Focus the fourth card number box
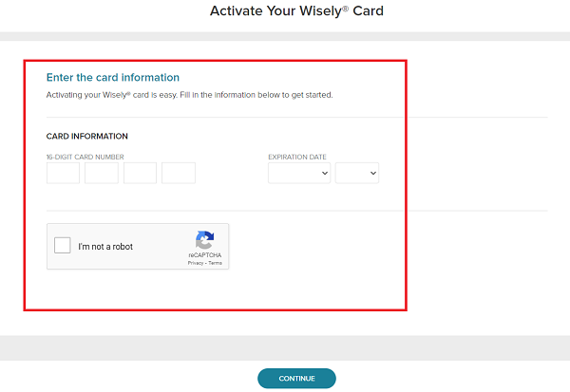This screenshot has width=570, height=392. (179, 173)
